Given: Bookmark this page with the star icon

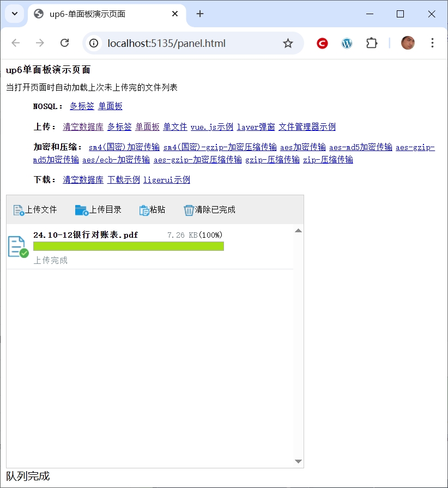Looking at the screenshot, I should coord(288,43).
